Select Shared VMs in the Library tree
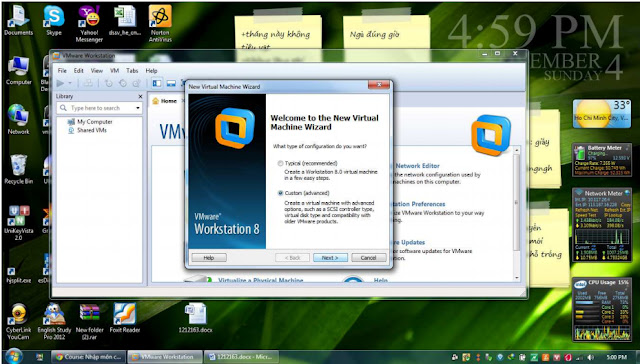 92,131
